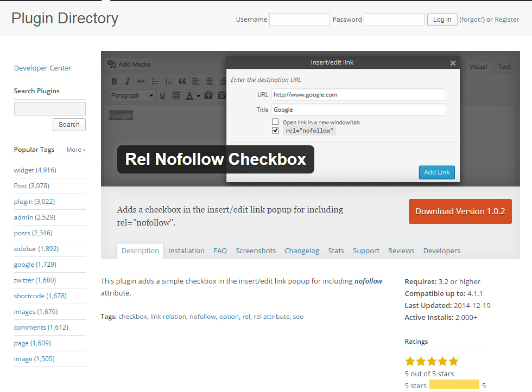
Task: Open the Developer Center link
Action: click(43, 68)
